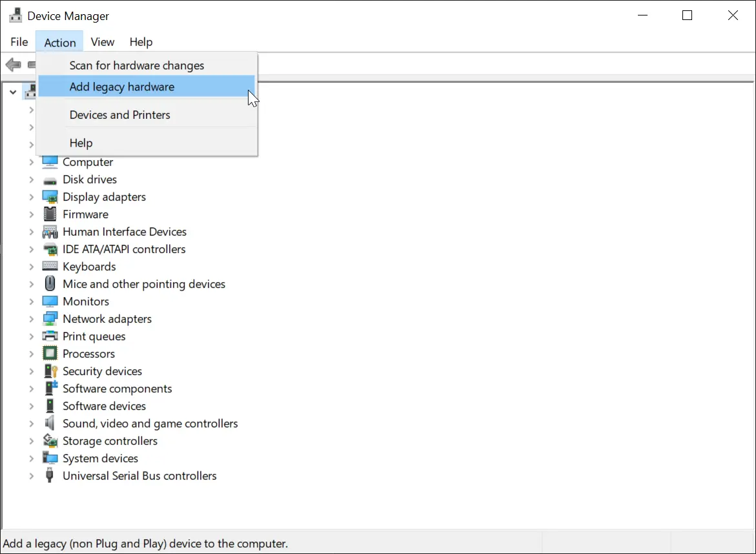Click the Mice and other pointing devices icon
756x554 pixels.
tap(50, 283)
